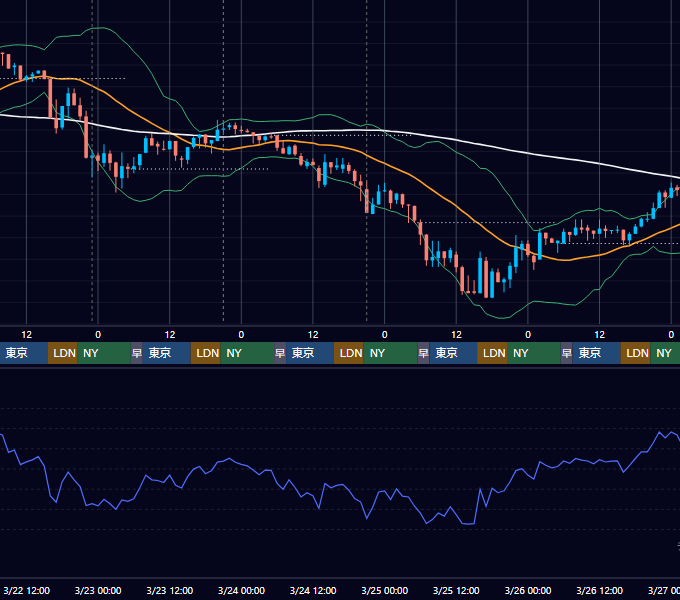Click the 3/25 00:00 date label
The width and height of the screenshot is (680, 600).
(x=384, y=590)
